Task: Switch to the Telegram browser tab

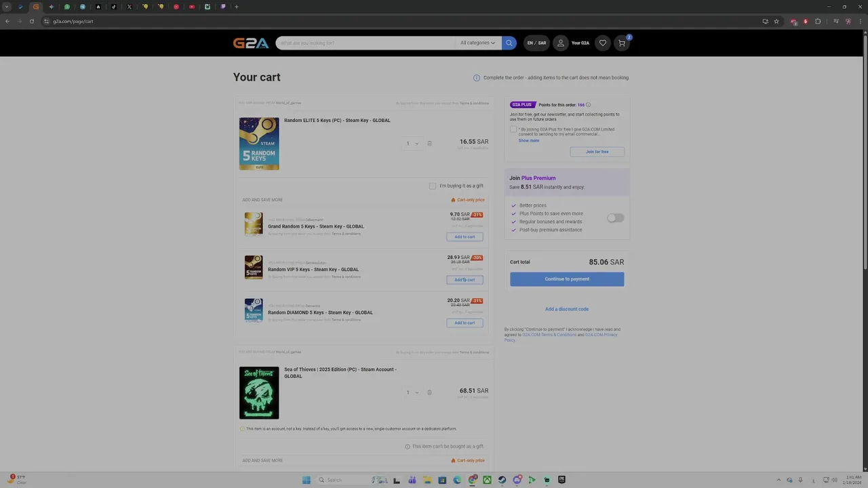Action: (x=83, y=7)
